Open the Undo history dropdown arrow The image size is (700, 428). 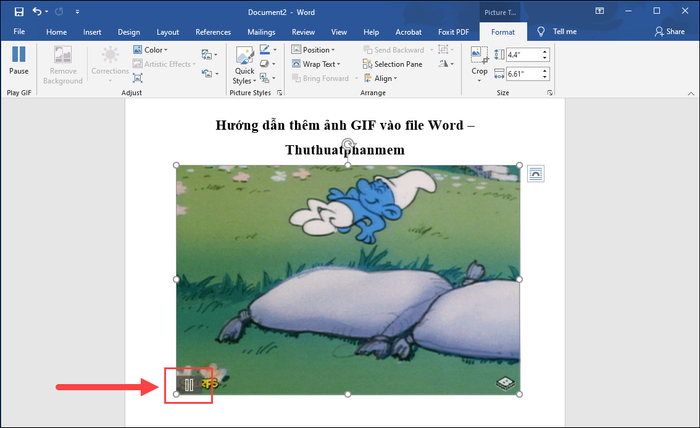coord(46,12)
